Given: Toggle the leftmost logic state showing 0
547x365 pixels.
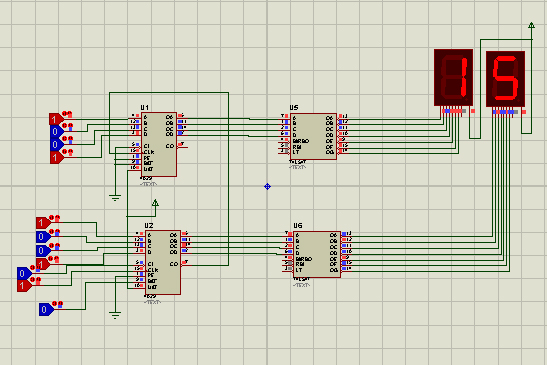Looking at the screenshot, I should click(24, 273).
